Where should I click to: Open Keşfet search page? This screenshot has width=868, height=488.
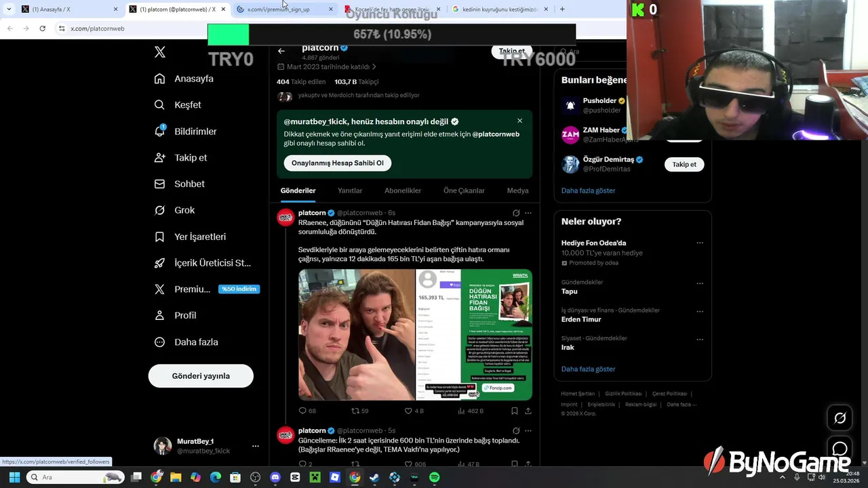click(178, 105)
